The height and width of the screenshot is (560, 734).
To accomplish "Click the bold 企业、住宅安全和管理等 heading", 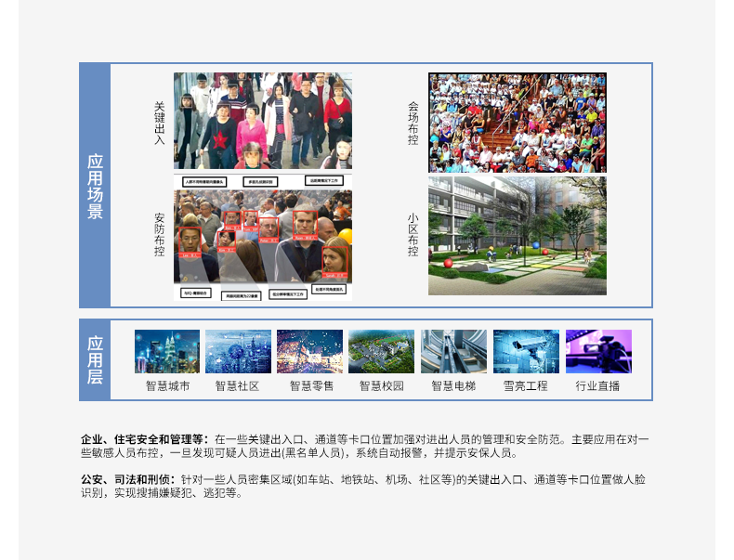I will click(x=145, y=439).
